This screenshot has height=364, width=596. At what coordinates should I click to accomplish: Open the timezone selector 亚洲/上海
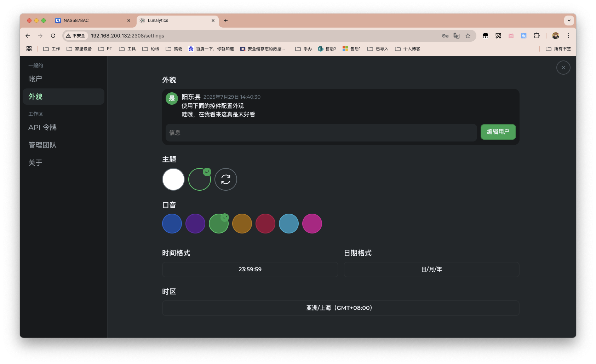340,308
